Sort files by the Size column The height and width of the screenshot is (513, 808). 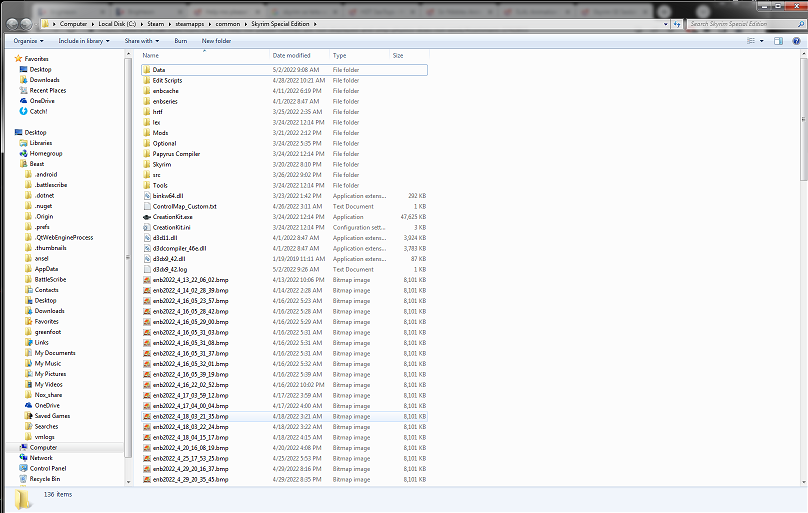pyautogui.click(x=409, y=56)
